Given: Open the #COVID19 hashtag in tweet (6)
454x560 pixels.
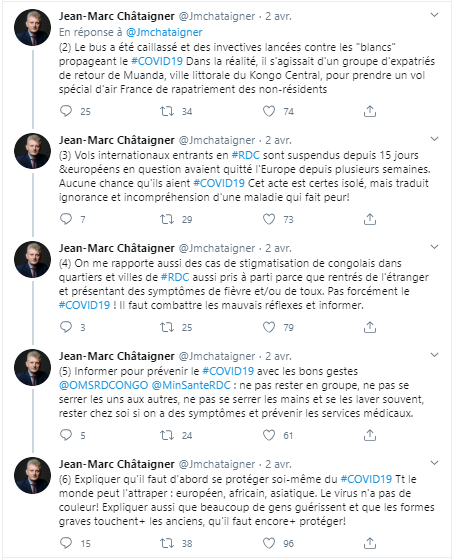Looking at the screenshot, I should point(366,479).
